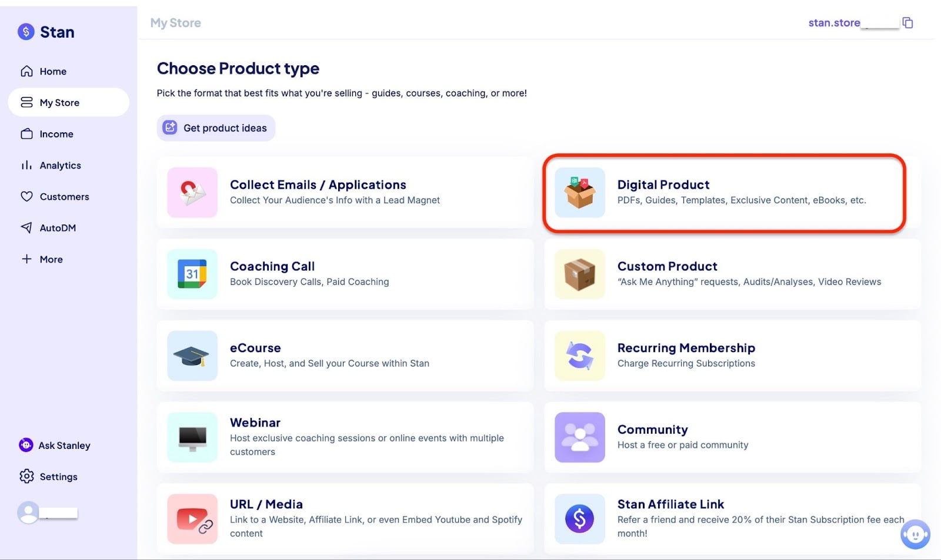The height and width of the screenshot is (560, 941).
Task: Click the Recurring Membership arrows icon
Action: (580, 356)
